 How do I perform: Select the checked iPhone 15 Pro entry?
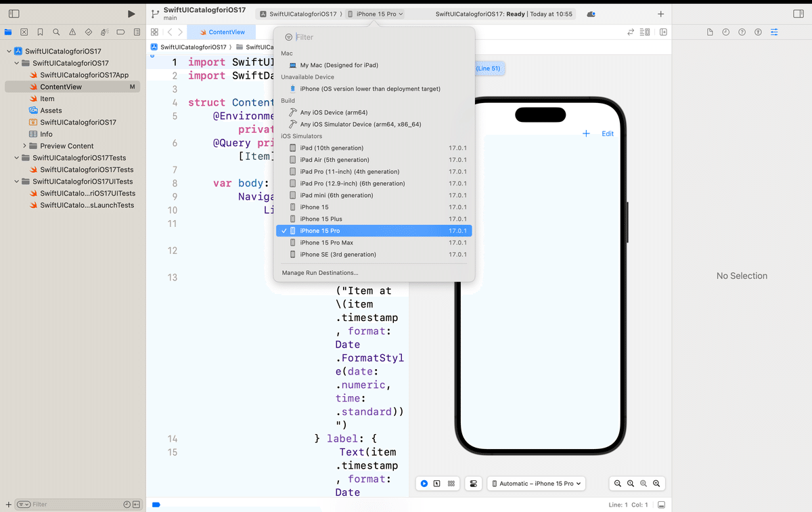click(x=374, y=231)
